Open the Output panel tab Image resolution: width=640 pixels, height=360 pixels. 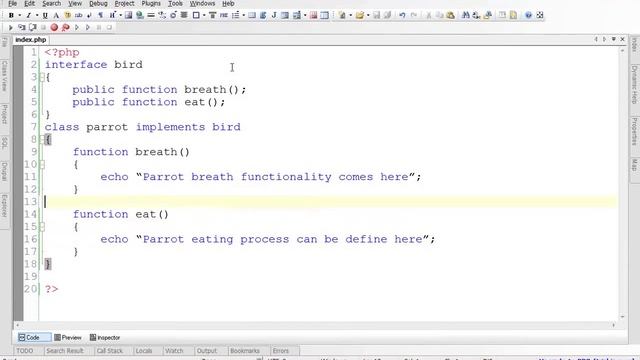(207, 351)
